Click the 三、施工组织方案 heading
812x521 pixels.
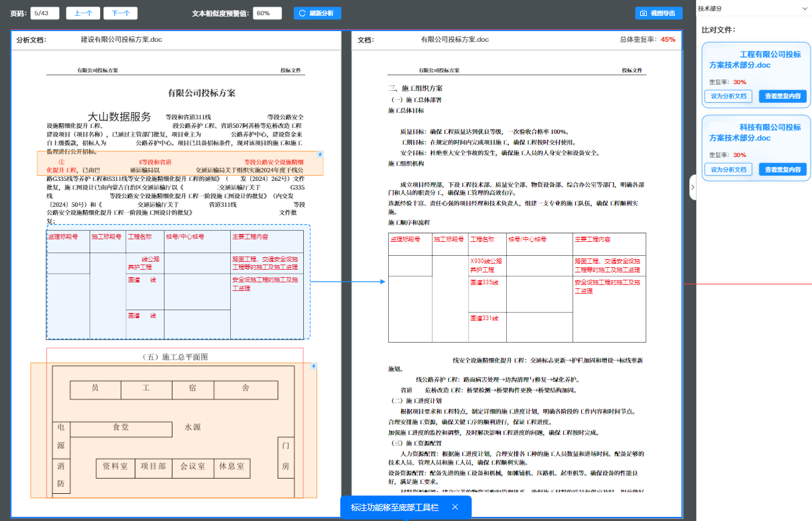pos(415,88)
